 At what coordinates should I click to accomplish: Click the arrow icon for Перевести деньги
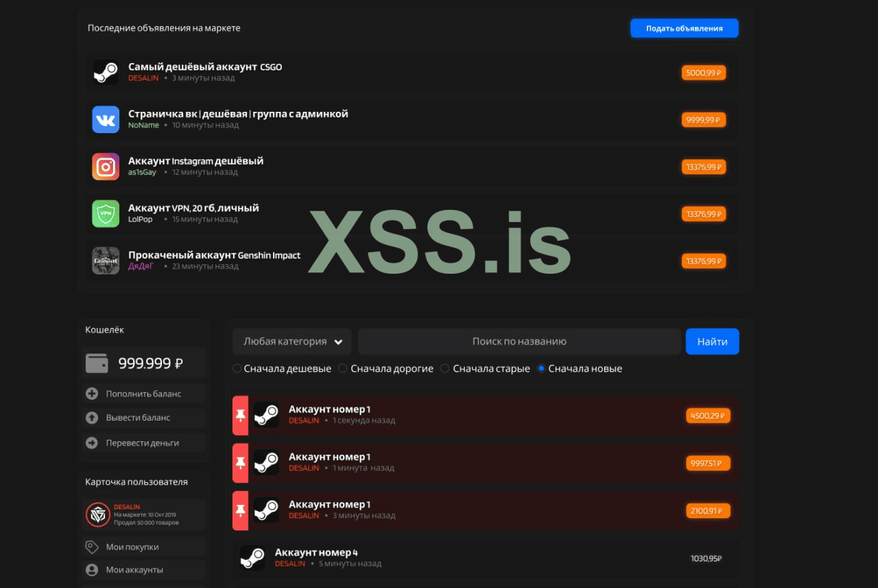click(92, 443)
